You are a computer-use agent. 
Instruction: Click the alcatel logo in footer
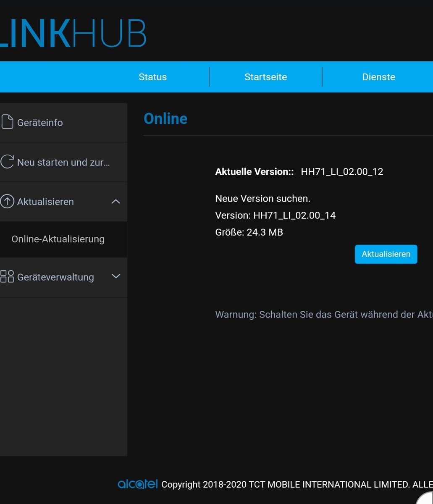pyautogui.click(x=138, y=484)
